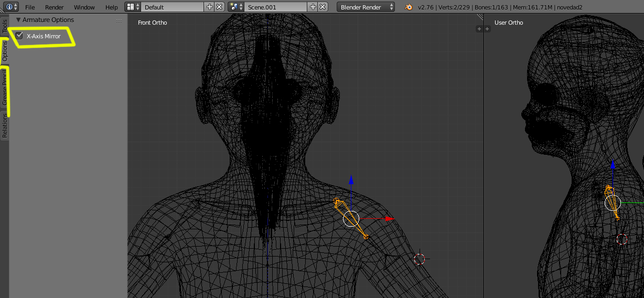This screenshot has height=298, width=644.
Task: Switch to the Relations tab
Action: tap(5, 126)
